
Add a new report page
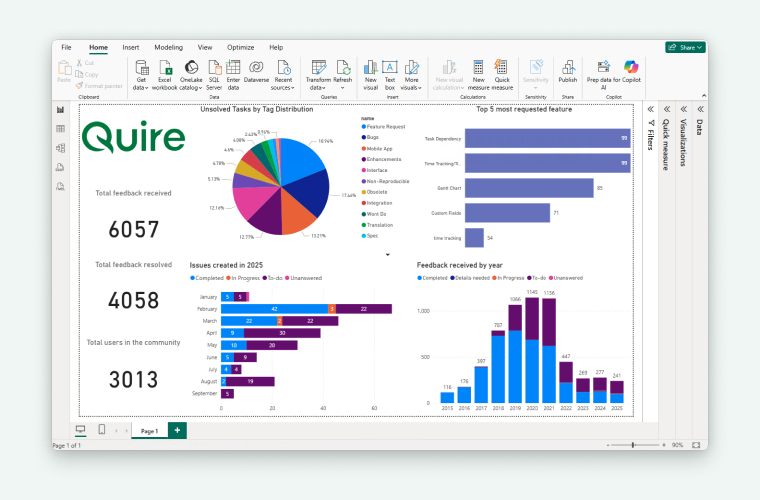pyautogui.click(x=177, y=430)
